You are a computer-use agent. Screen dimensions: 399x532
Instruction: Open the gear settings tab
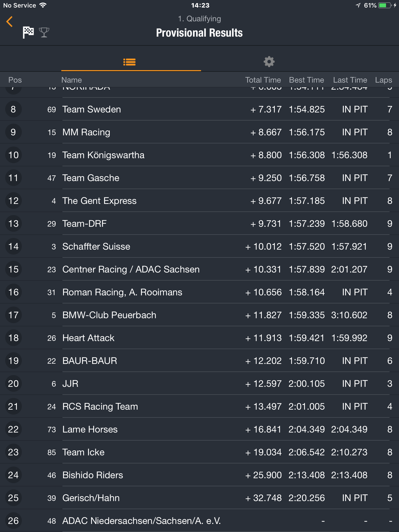[x=269, y=62]
